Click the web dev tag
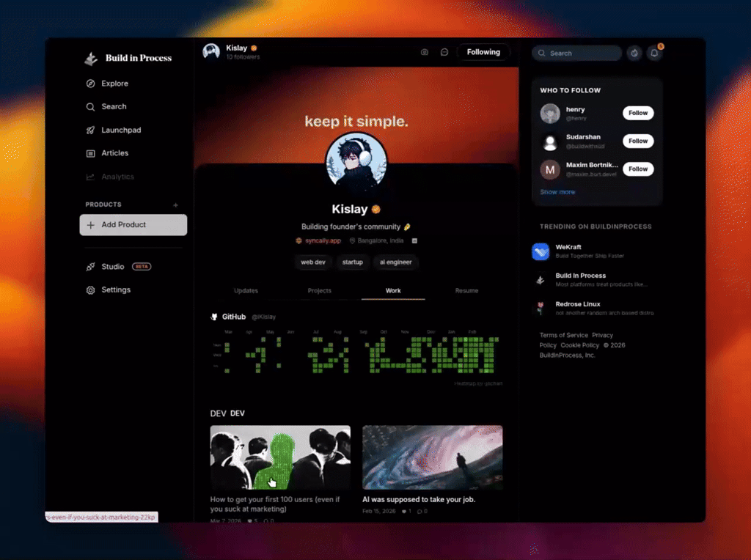The width and height of the screenshot is (751, 560). (x=312, y=262)
